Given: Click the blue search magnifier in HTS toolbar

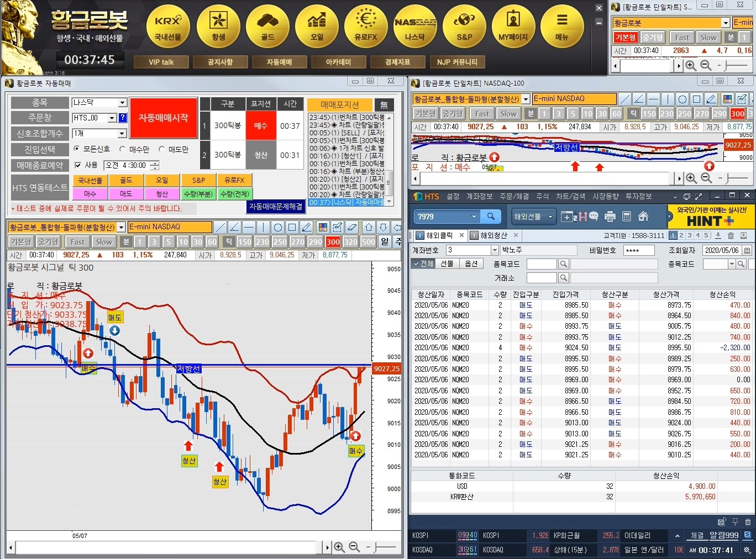Looking at the screenshot, I should coord(491,217).
